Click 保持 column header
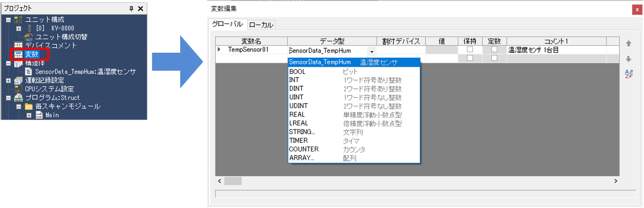 click(x=470, y=41)
